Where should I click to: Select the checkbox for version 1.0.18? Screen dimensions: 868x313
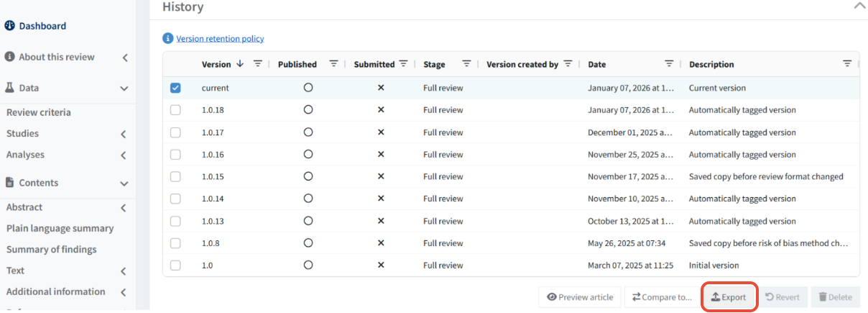[x=175, y=110]
